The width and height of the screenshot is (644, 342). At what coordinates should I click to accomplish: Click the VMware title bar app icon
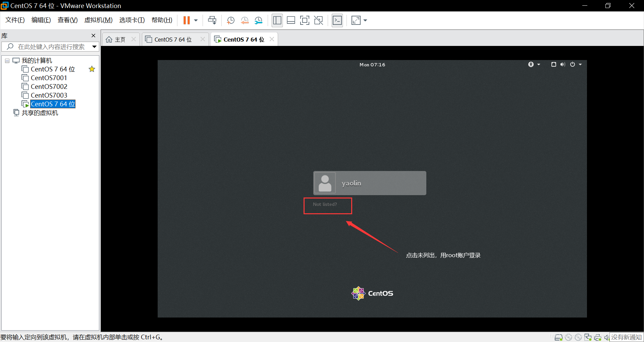pos(4,6)
